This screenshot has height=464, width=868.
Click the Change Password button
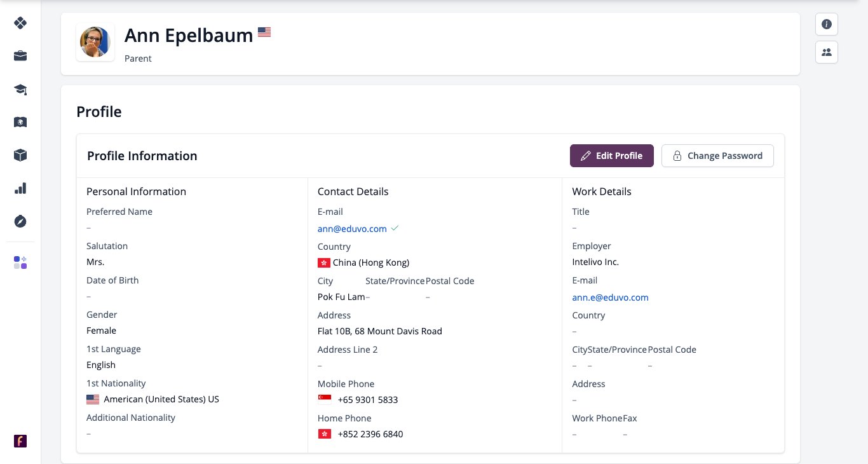point(717,156)
